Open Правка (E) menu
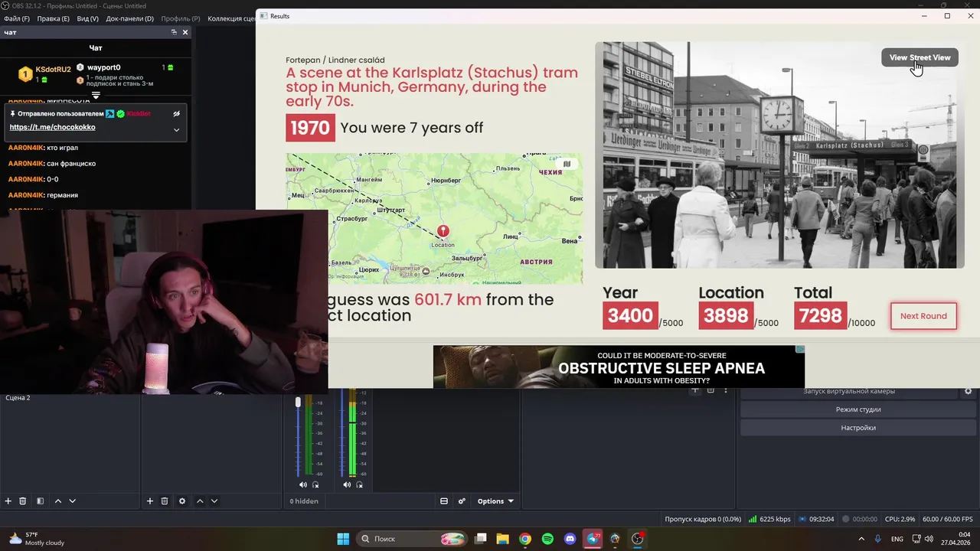The width and height of the screenshot is (980, 551). 53,18
